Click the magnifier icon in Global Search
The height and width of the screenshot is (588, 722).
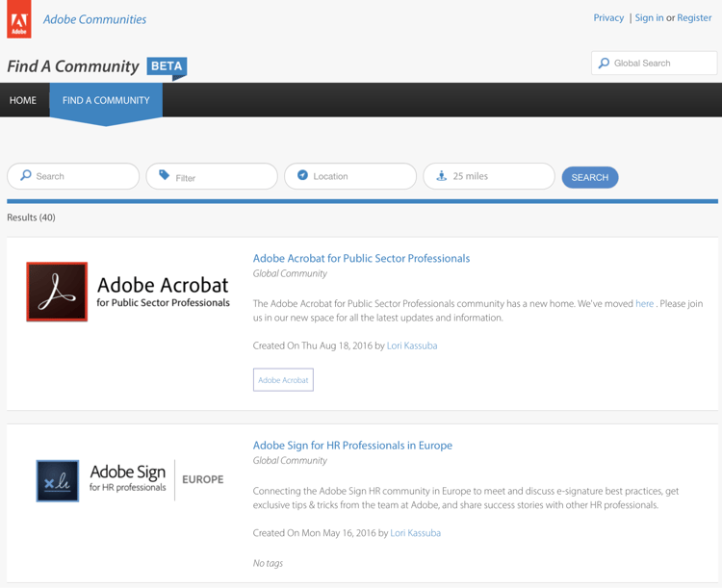(x=605, y=64)
